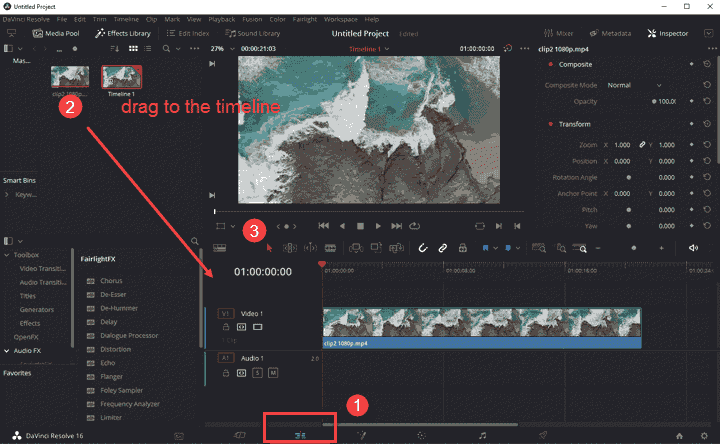Viewport: 720px width, 444px height.
Task: Open the File menu
Action: (62, 19)
